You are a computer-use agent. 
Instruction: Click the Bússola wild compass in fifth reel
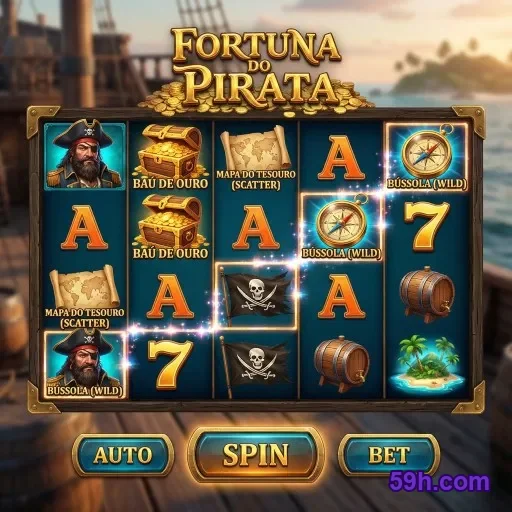click(x=426, y=157)
